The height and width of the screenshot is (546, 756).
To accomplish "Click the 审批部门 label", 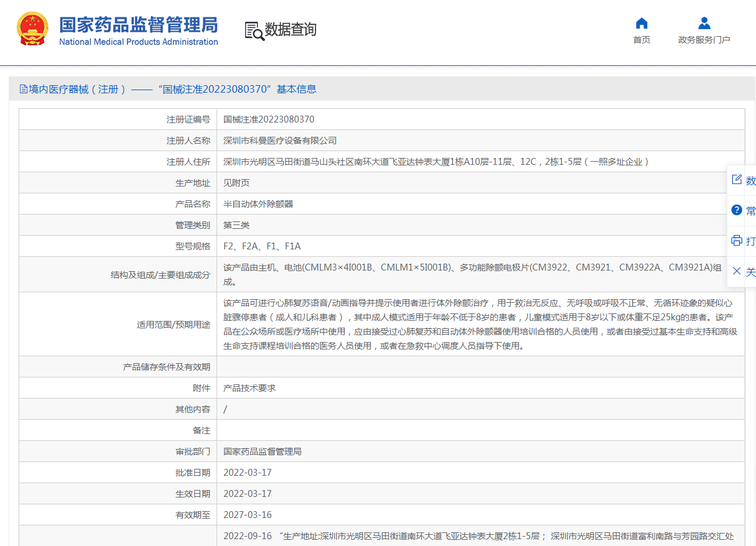I will pos(193,451).
